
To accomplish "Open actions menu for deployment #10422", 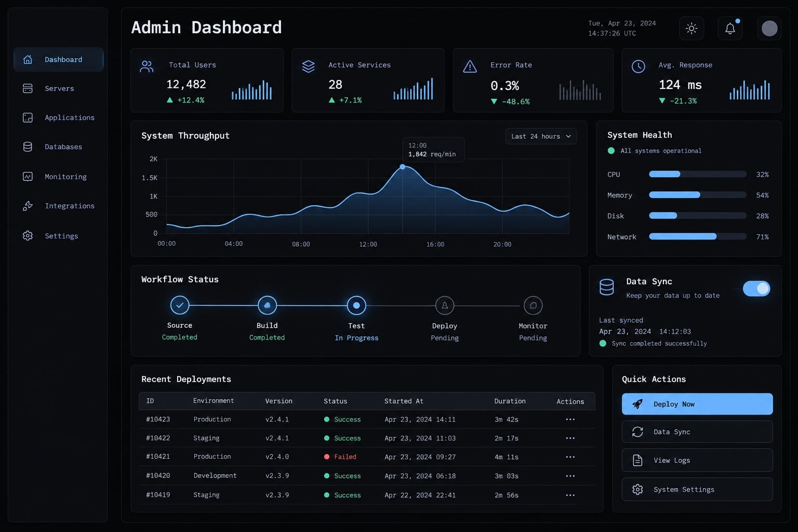I will point(570,438).
